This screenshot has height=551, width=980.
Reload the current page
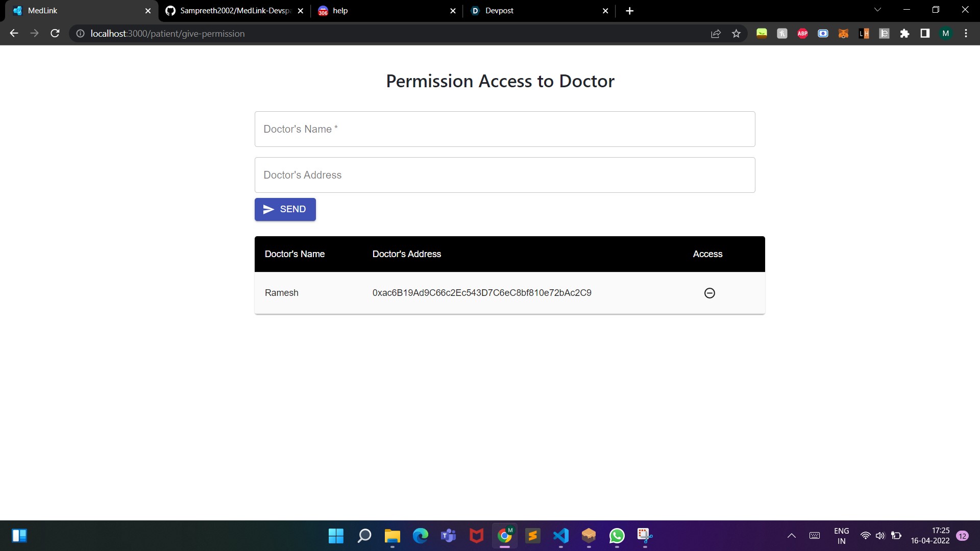[55, 34]
